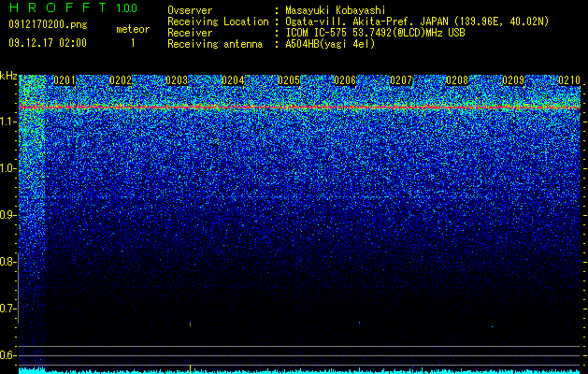
Task: Click the 0201 time marker
Action: coord(65,80)
